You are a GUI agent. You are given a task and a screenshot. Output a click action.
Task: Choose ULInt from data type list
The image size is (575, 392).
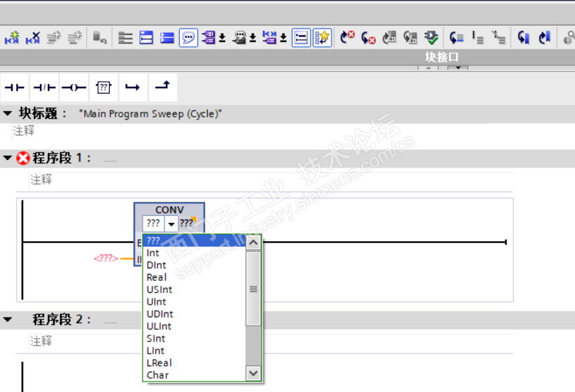point(194,326)
